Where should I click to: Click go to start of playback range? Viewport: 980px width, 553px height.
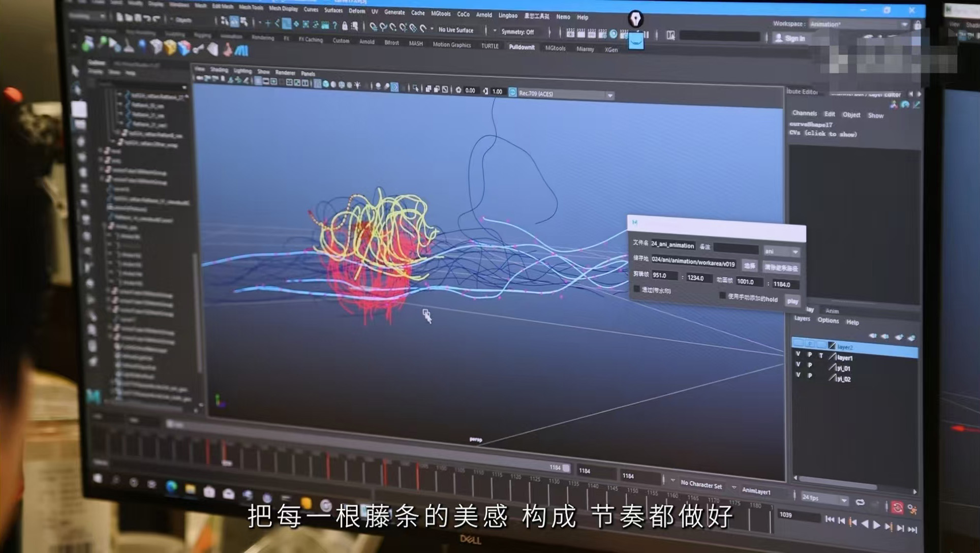point(830,519)
